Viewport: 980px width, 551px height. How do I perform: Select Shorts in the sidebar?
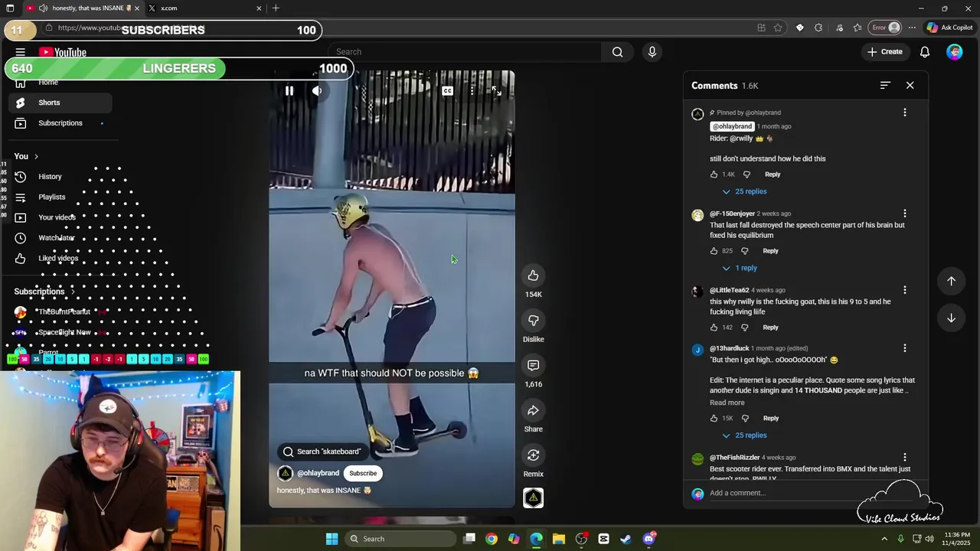60,103
